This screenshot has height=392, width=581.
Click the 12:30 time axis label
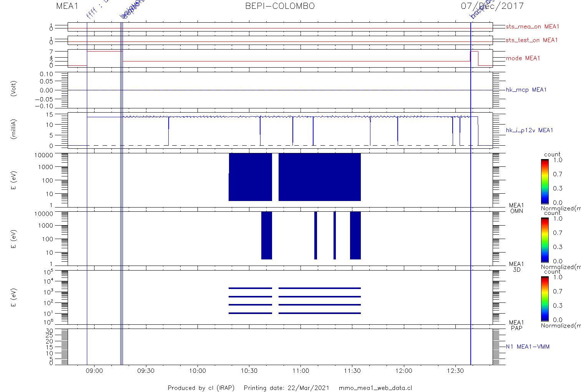pyautogui.click(x=455, y=371)
